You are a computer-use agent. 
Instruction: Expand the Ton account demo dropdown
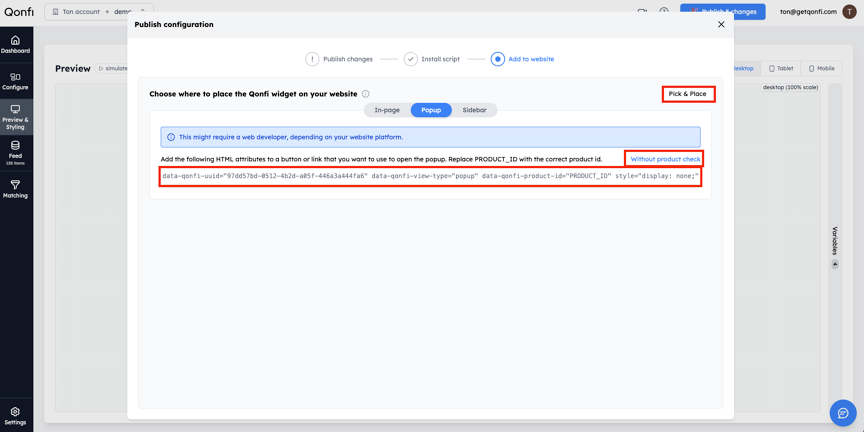[x=99, y=12]
